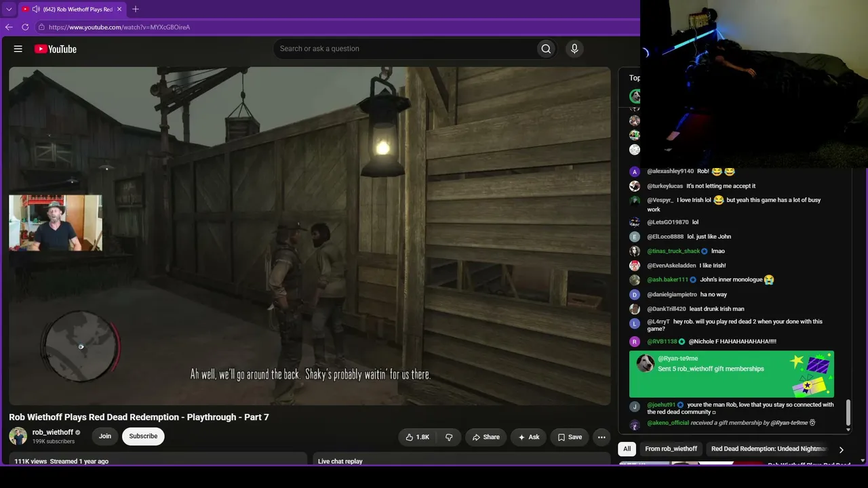Open @alexashley9140 chat avatar
Viewport: 868px width, 488px height.
coord(635,171)
